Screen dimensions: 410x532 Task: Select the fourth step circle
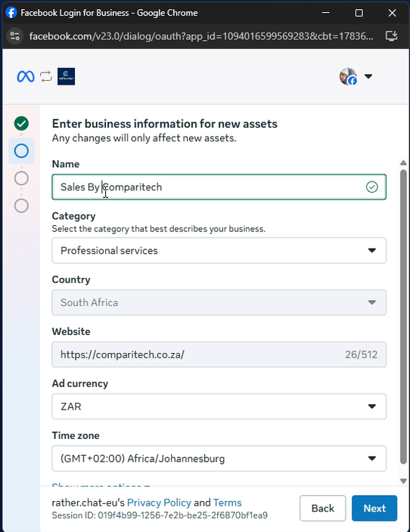21,206
